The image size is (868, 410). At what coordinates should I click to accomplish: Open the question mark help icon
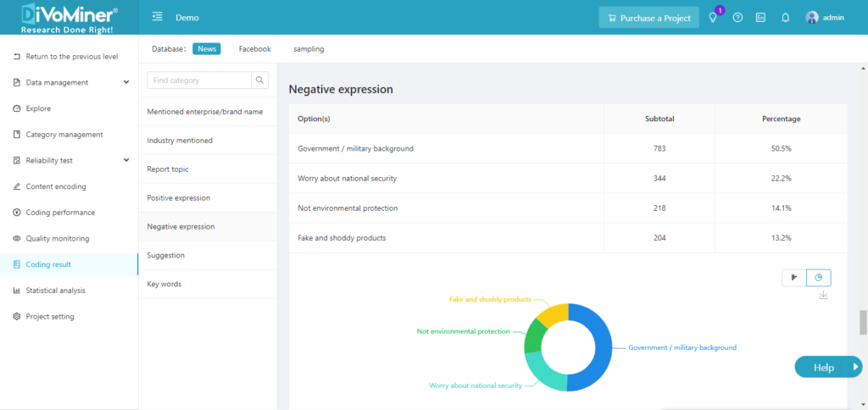coord(737,18)
